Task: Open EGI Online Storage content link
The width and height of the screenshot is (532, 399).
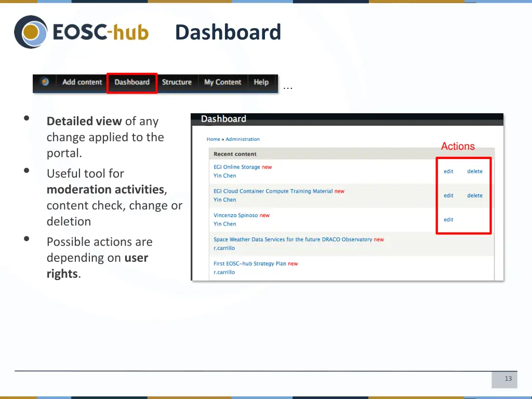Action: tap(237, 167)
